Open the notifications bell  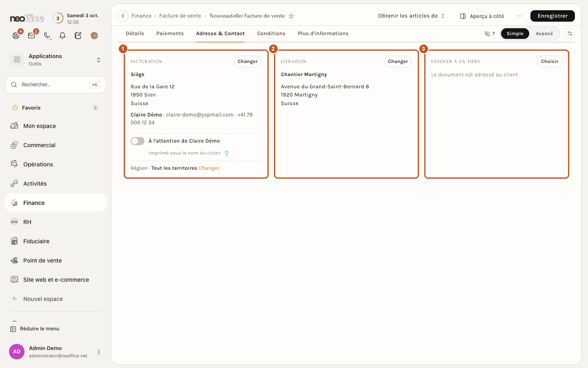click(62, 36)
